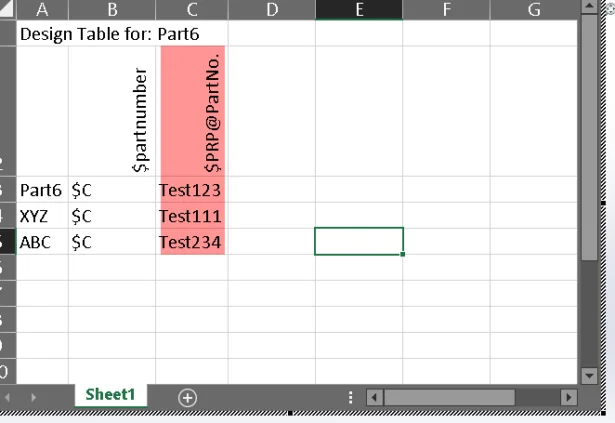The height and width of the screenshot is (423, 615).
Task: Select cell containing Test111
Action: [x=192, y=216]
